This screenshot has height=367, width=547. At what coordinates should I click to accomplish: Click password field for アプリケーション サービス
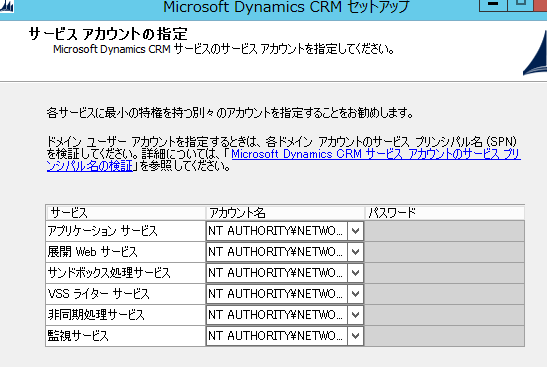click(444, 231)
